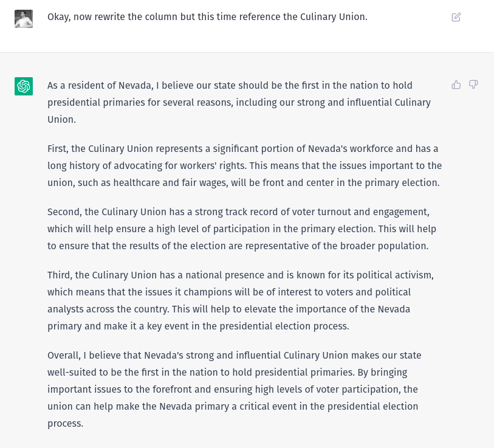Give the response a thumbs down

click(473, 84)
